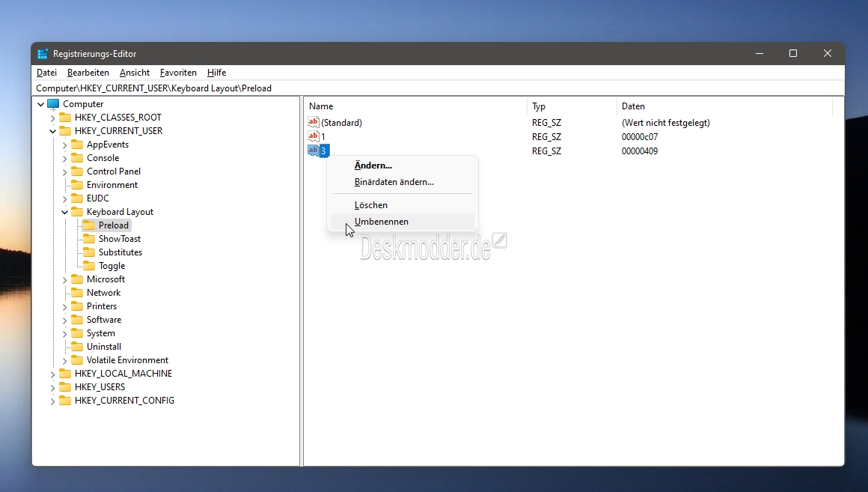The height and width of the screenshot is (492, 868).
Task: Click the data value 00000c07
Action: 639,137
